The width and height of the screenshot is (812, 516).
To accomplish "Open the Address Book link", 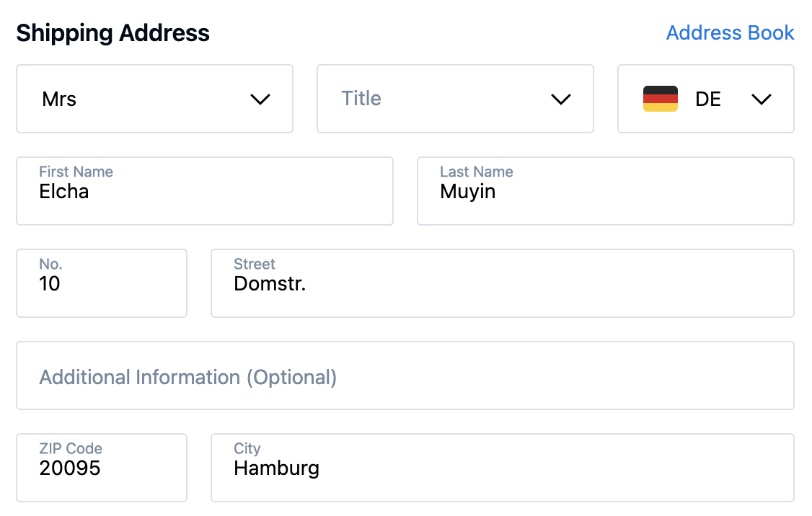I will pyautogui.click(x=730, y=33).
